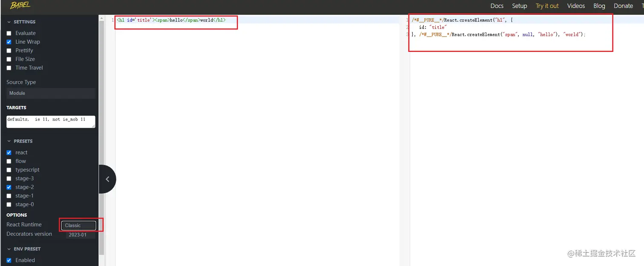Click the OPTIONS heading
Screen dimensions: 644x266
coord(17,215)
